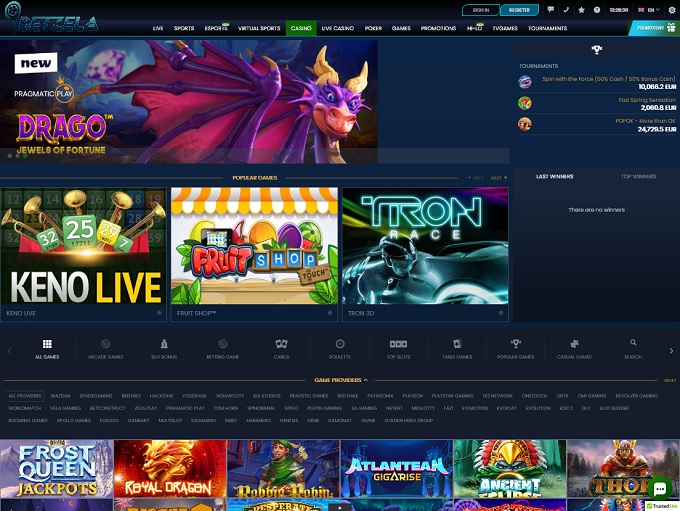
Task: Open the Search games icon
Action: (633, 347)
